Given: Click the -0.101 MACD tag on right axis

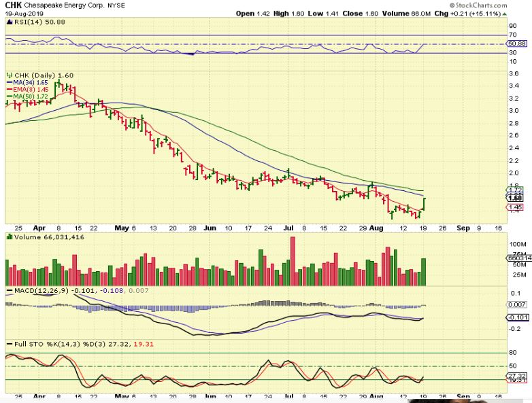Looking at the screenshot, I should 517,317.
